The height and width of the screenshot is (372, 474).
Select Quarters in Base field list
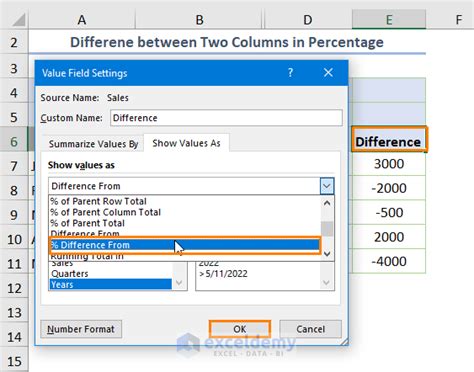111,273
